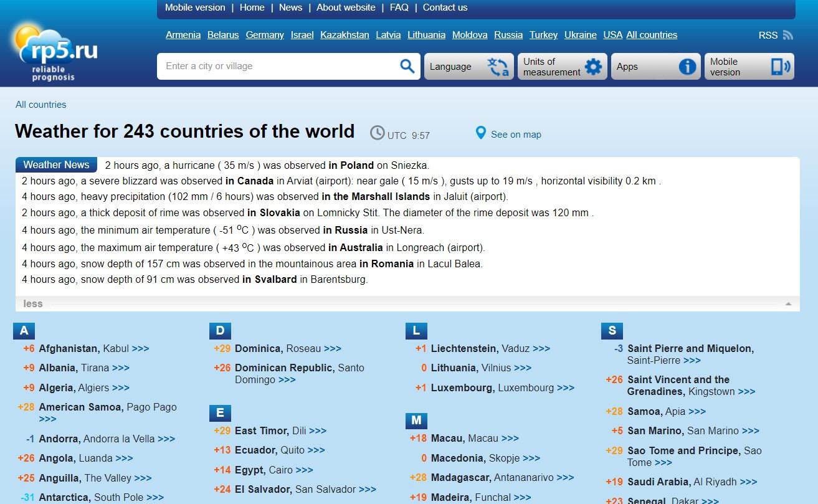Open Units of measurement gear icon
Image resolution: width=818 pixels, height=504 pixels.
tap(593, 67)
